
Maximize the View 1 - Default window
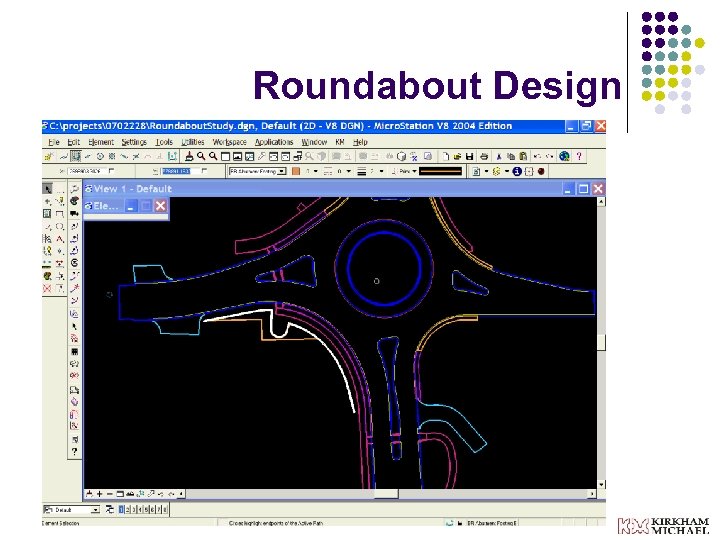pyautogui.click(x=583, y=189)
